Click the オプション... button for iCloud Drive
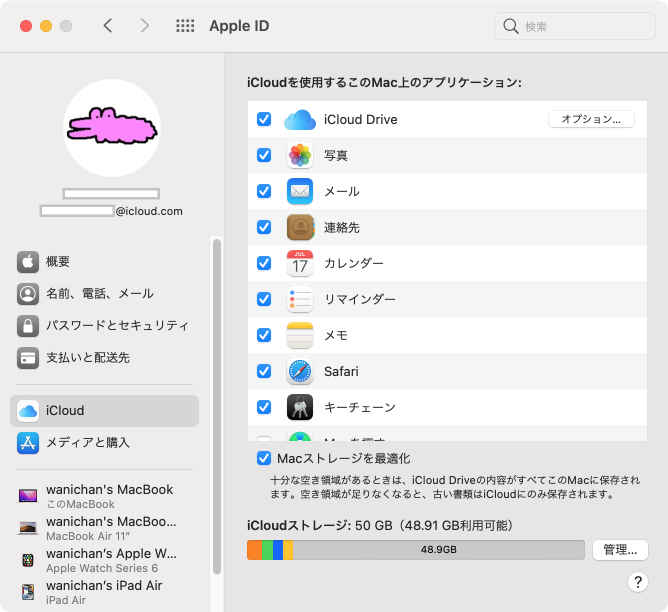Viewport: 668px width, 612px height. tap(591, 119)
